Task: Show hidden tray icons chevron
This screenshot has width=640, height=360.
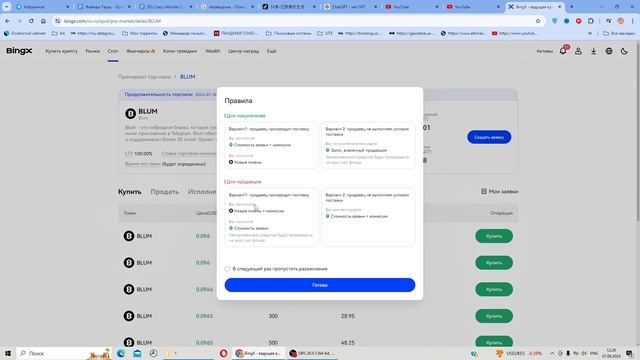Action: tap(552, 353)
